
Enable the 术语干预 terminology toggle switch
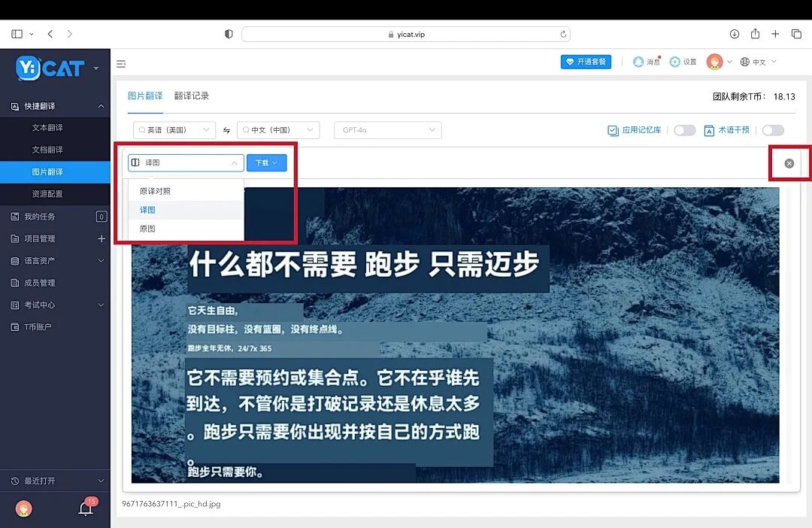point(773,129)
